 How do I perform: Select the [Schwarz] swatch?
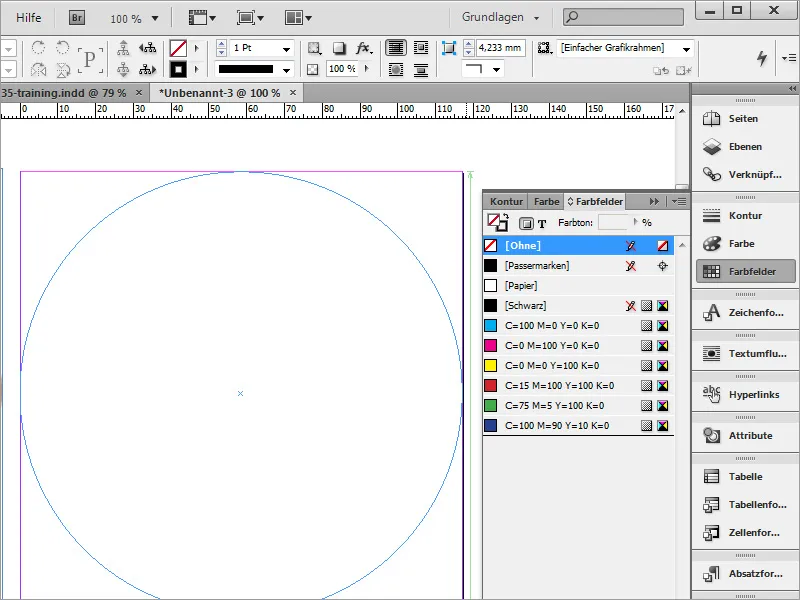(578, 305)
